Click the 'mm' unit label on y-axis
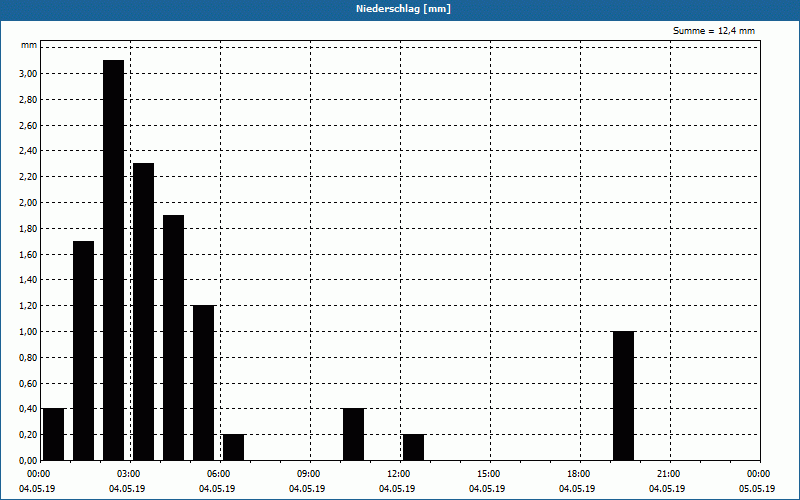The width and height of the screenshot is (800, 500). (x=29, y=45)
